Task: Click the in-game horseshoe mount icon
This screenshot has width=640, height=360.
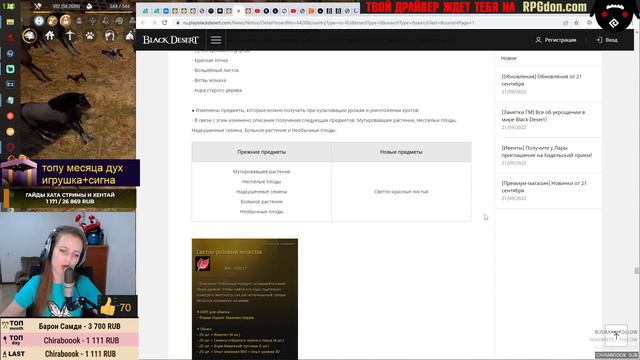Action: (x=109, y=36)
